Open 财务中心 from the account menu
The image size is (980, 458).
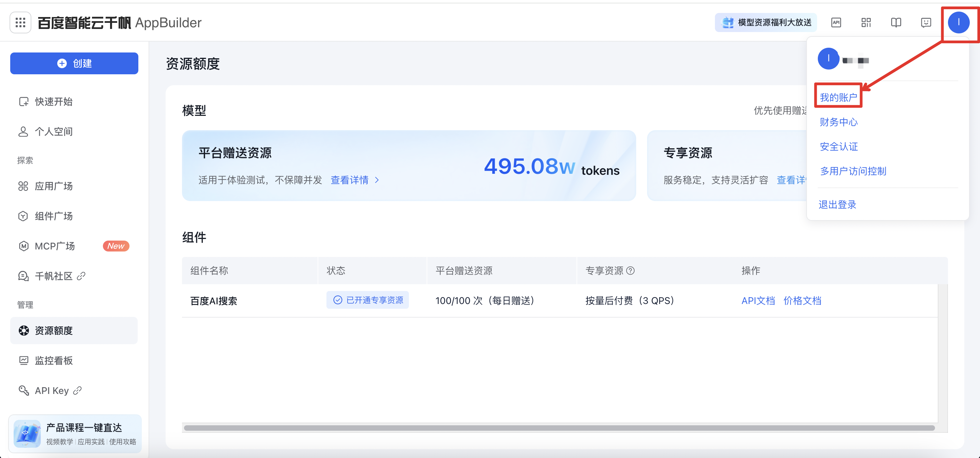pos(839,122)
